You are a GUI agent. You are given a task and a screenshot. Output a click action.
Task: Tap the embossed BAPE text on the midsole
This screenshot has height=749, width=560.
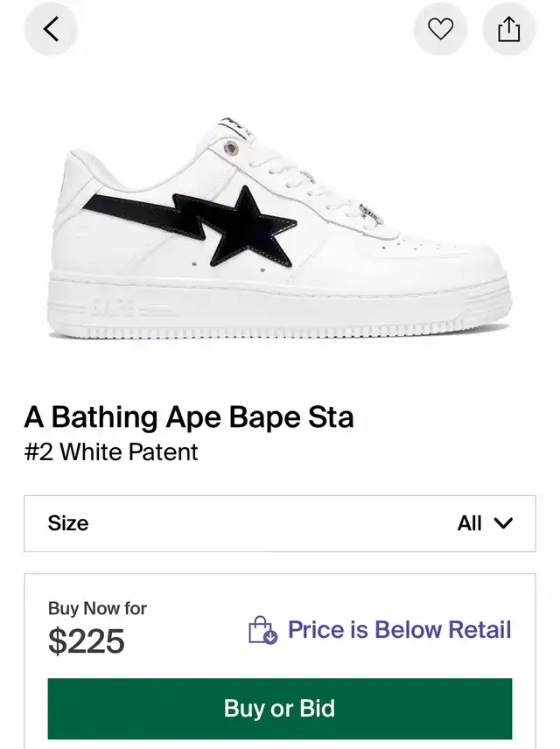[114, 305]
